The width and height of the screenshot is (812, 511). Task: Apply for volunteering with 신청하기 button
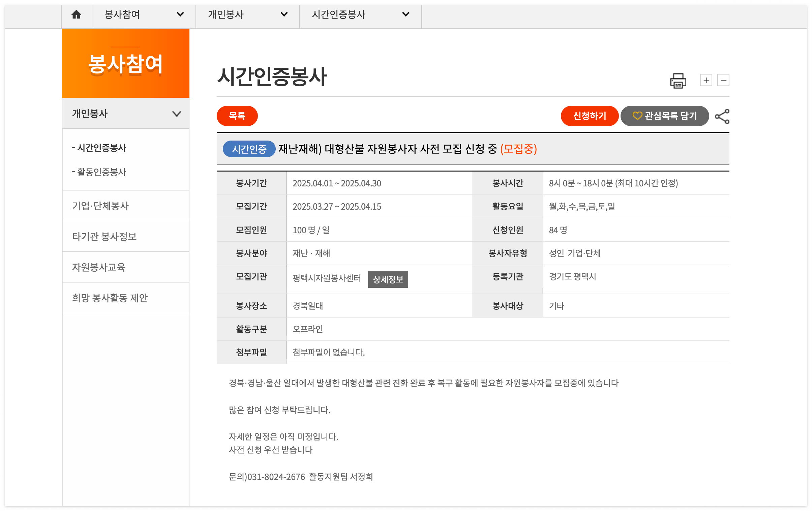coord(590,116)
